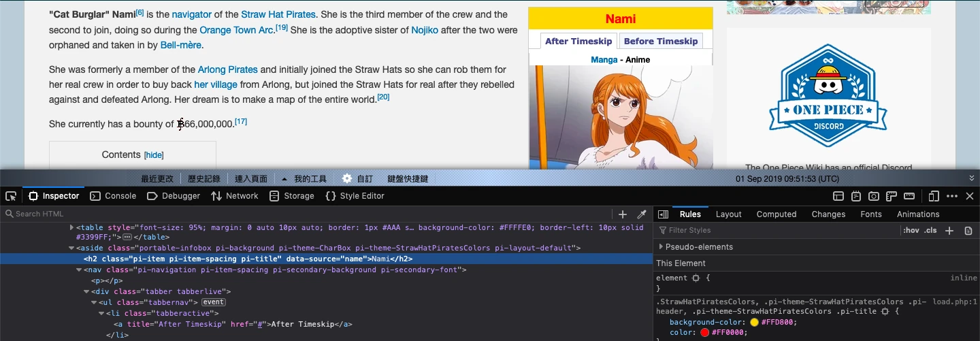Screen dimensions: 980x341
Task: Click the notes/clipboard toolbox icon
Action: [x=856, y=196]
